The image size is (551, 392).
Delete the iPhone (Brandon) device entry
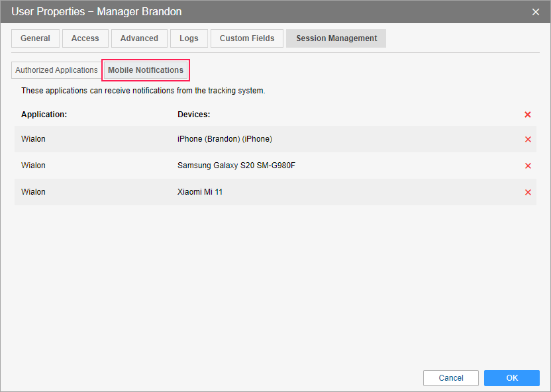pos(528,139)
